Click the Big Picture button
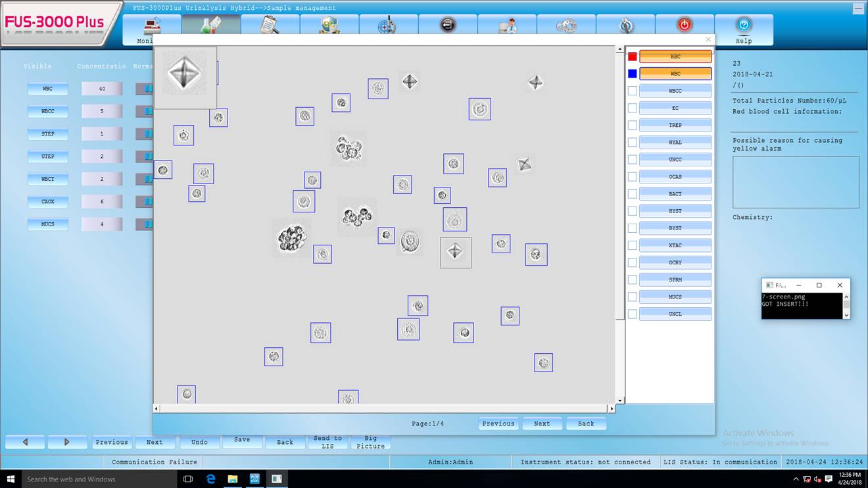The width and height of the screenshot is (868, 488). [x=370, y=442]
